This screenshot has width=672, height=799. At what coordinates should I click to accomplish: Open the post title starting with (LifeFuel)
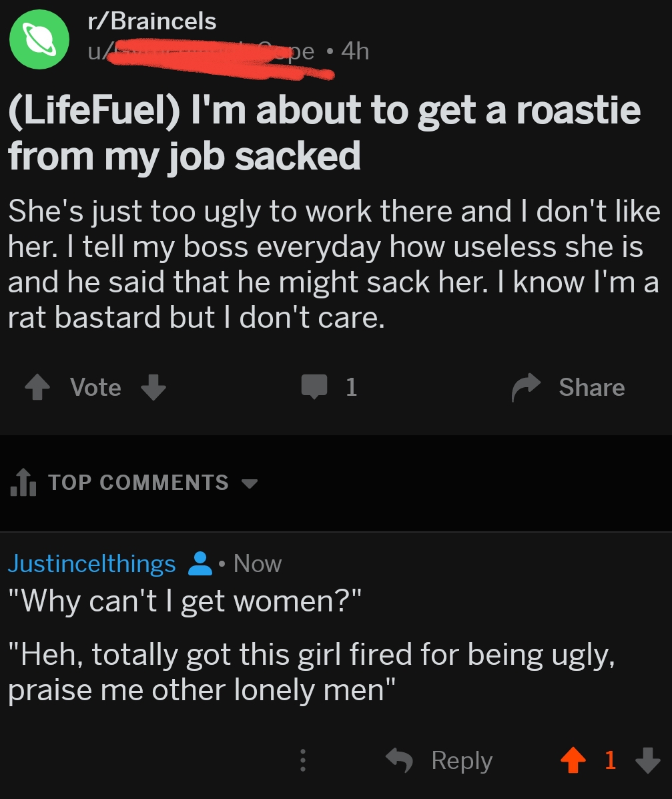pyautogui.click(x=324, y=133)
